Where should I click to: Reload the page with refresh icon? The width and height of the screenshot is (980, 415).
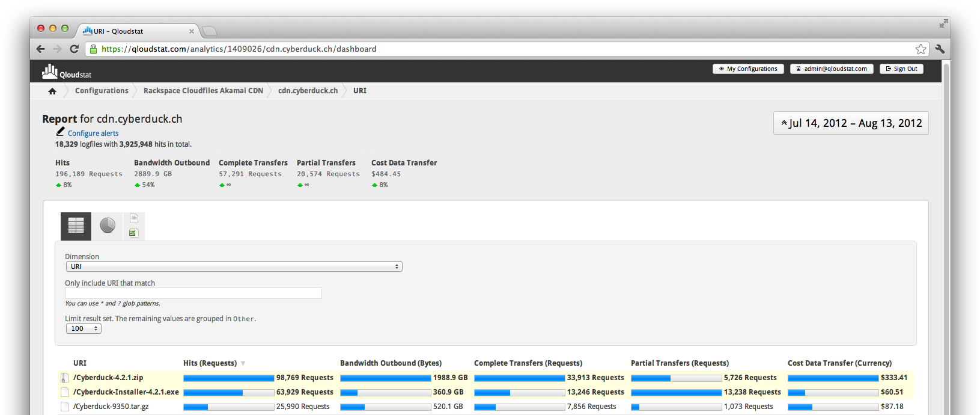tap(74, 49)
